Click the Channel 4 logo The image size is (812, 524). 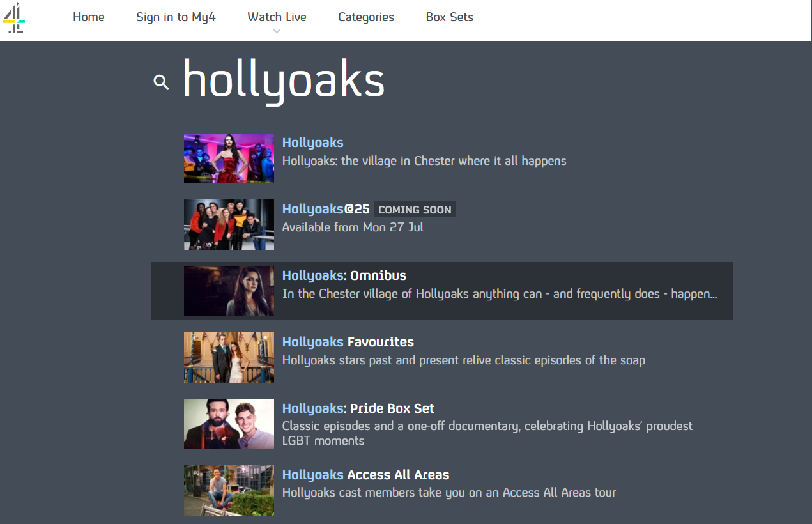[14, 18]
